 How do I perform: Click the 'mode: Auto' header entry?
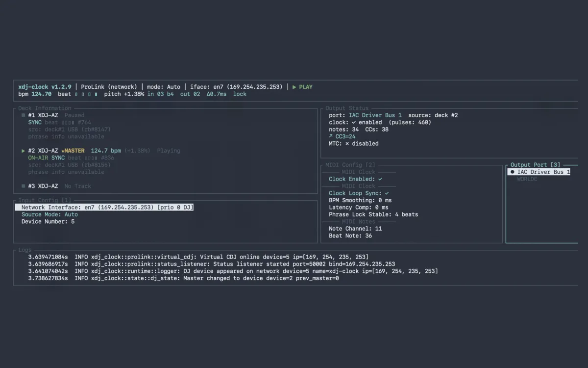click(x=164, y=87)
